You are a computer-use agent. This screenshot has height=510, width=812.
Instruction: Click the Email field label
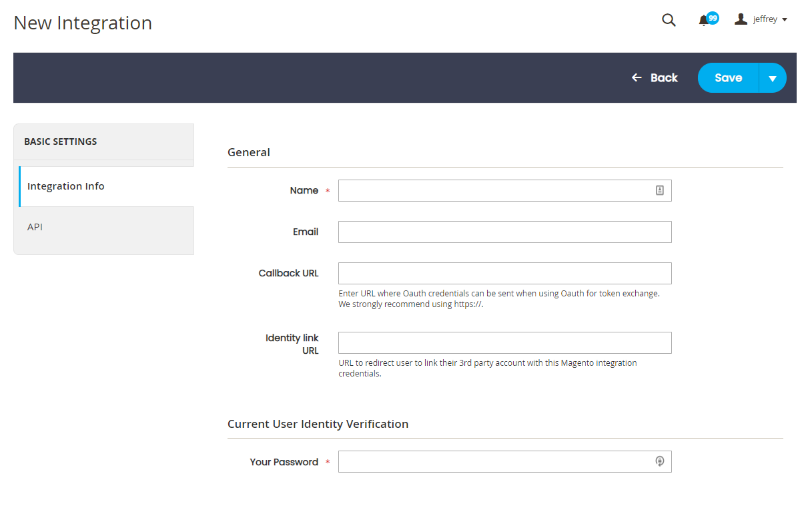click(x=306, y=232)
